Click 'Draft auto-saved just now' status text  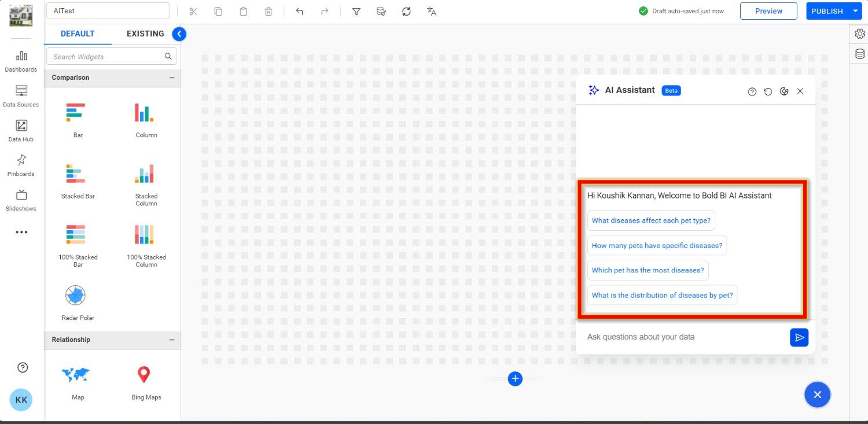click(x=687, y=11)
